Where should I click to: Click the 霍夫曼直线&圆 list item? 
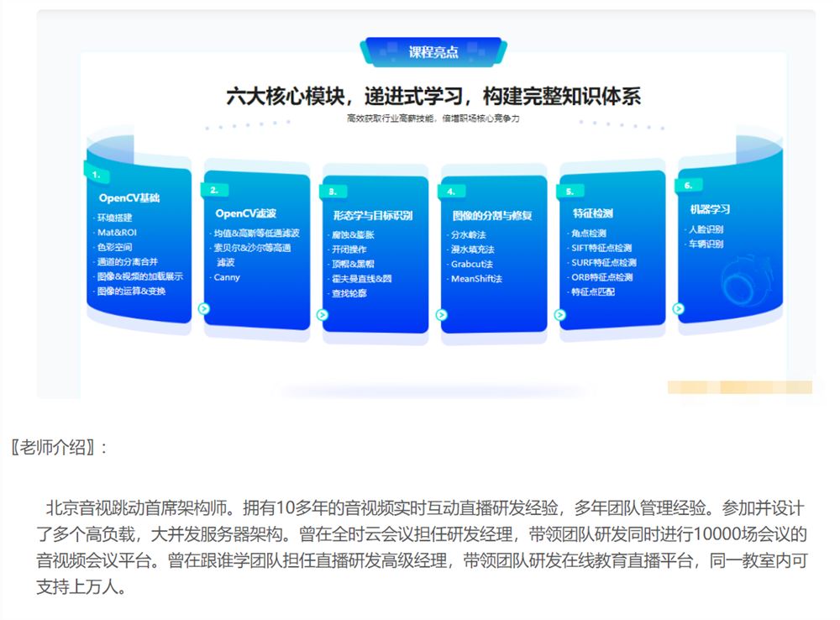[x=361, y=279]
